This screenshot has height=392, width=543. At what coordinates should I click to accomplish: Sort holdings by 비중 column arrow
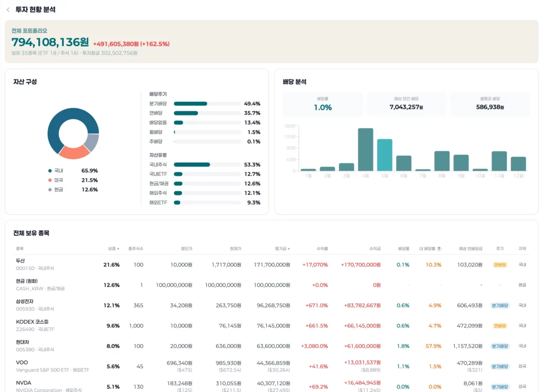[118, 249]
